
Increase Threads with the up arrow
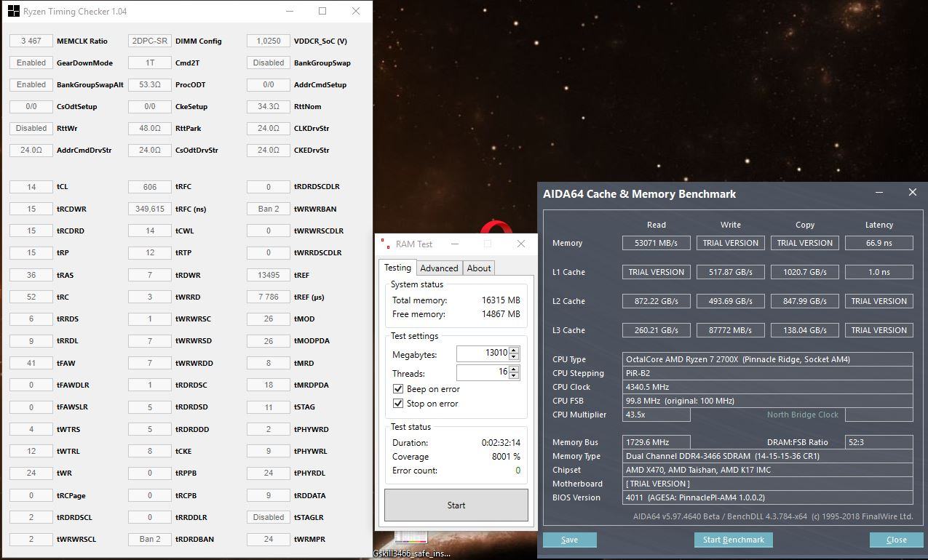pyautogui.click(x=514, y=369)
